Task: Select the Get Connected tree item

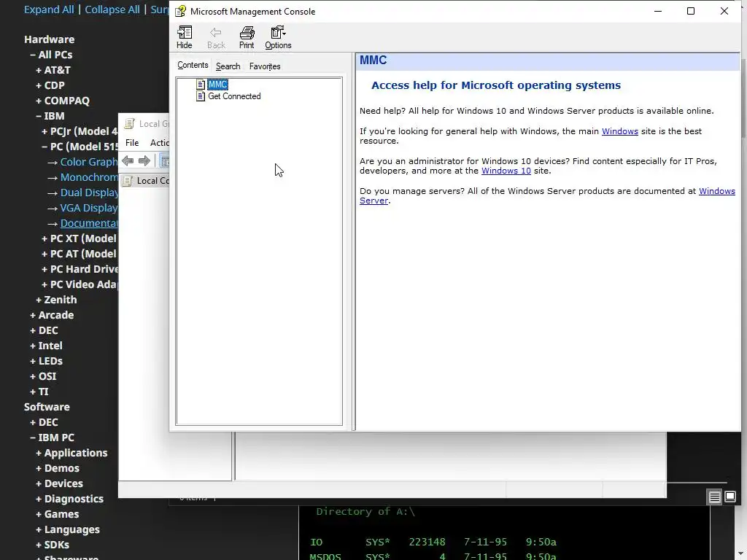Action: [x=234, y=96]
